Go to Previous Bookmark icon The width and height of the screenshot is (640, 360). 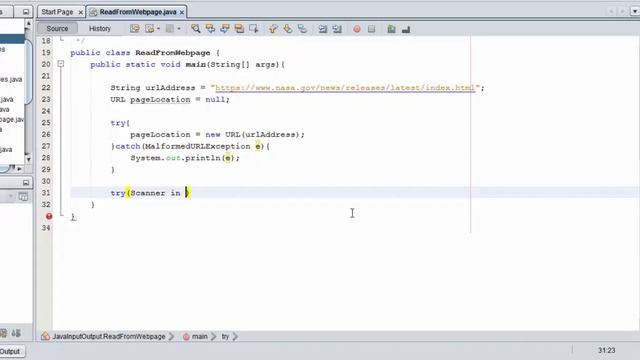pyautogui.click(x=273, y=29)
